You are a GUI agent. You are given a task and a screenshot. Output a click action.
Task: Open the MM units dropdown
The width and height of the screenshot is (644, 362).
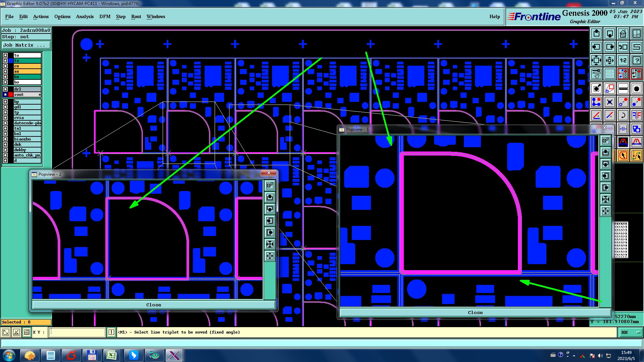pyautogui.click(x=631, y=332)
